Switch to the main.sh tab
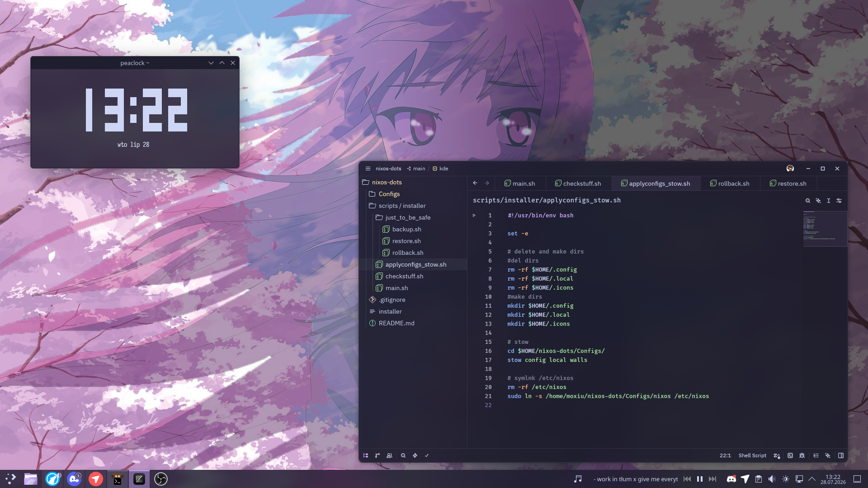 click(520, 183)
